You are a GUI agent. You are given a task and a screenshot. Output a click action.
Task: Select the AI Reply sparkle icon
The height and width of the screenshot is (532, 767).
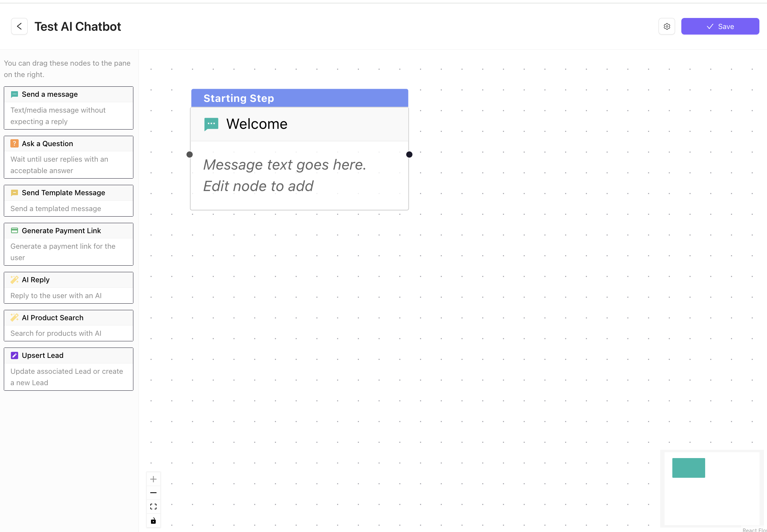[x=15, y=279]
